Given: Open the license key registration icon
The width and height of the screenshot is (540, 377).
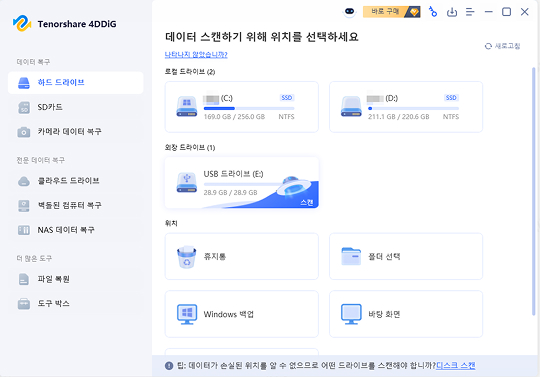Looking at the screenshot, I should tap(433, 12).
